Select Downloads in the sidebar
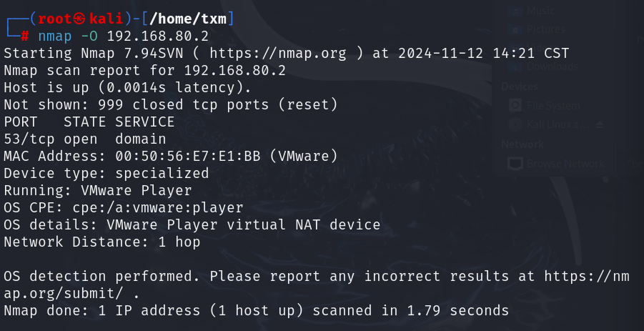 (552, 66)
